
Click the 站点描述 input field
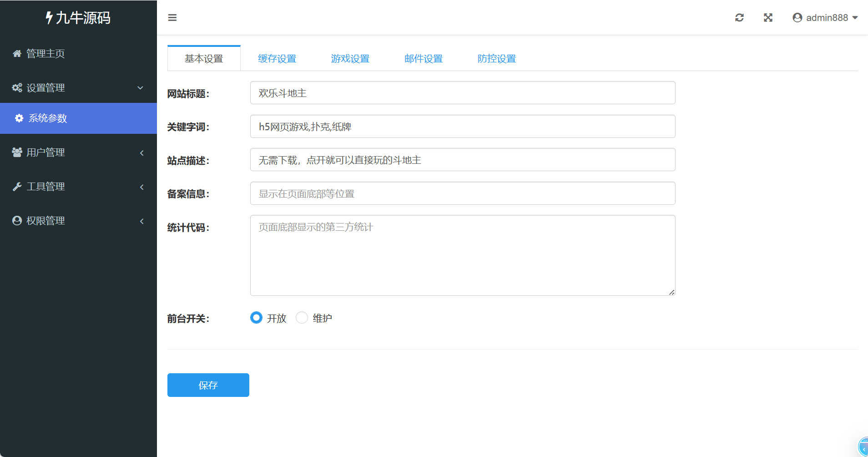463,160
